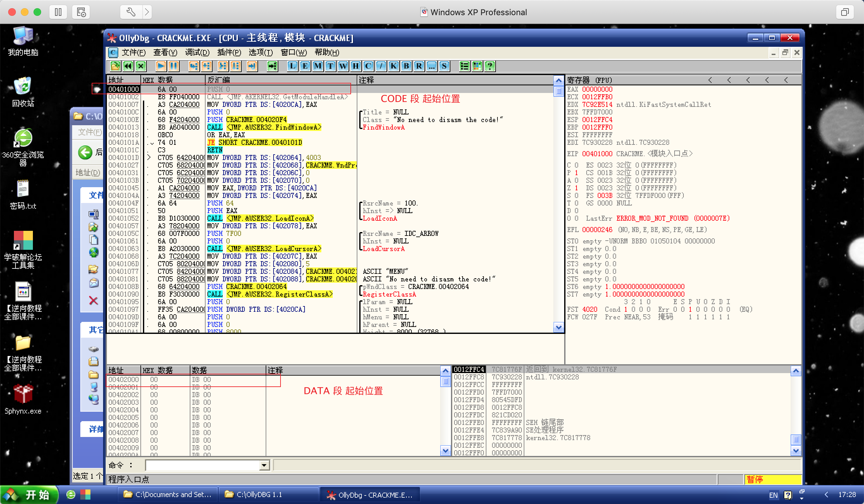This screenshot has width=864, height=504.
Task: Open the Memory map (M) window
Action: (x=318, y=66)
